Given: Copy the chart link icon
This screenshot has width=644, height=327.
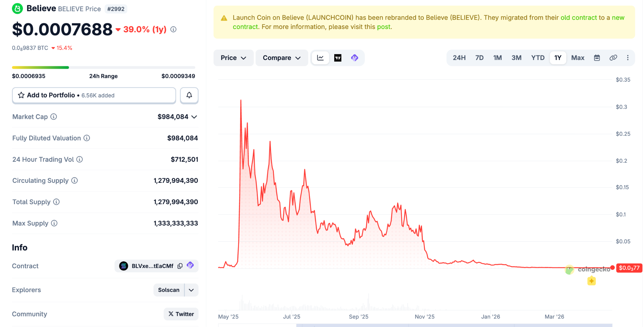Looking at the screenshot, I should tap(613, 58).
